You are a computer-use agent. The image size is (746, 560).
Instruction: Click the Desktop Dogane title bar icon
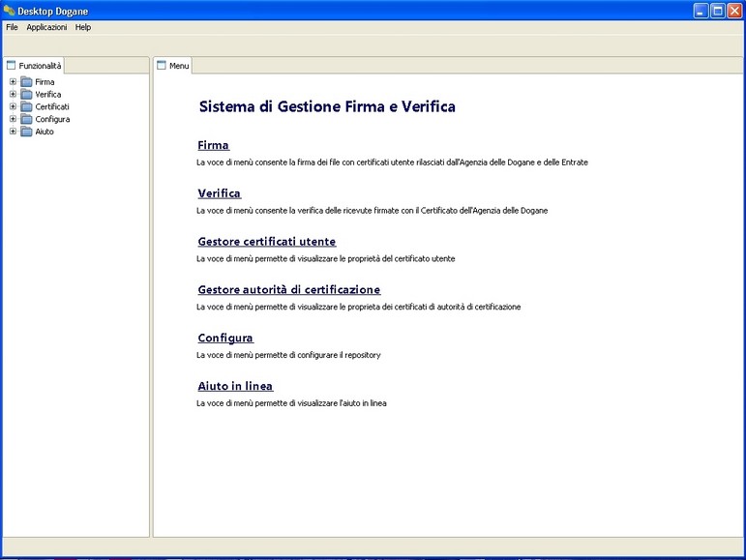click(x=9, y=10)
